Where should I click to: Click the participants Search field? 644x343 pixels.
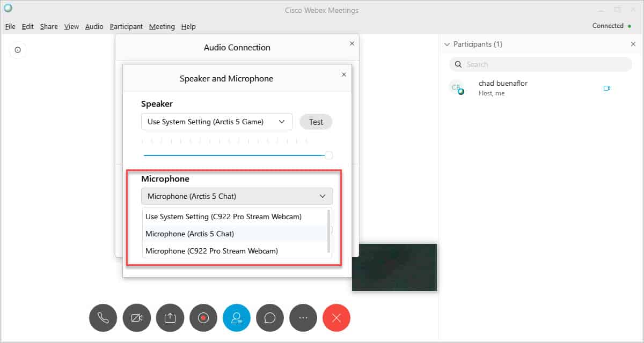point(540,64)
